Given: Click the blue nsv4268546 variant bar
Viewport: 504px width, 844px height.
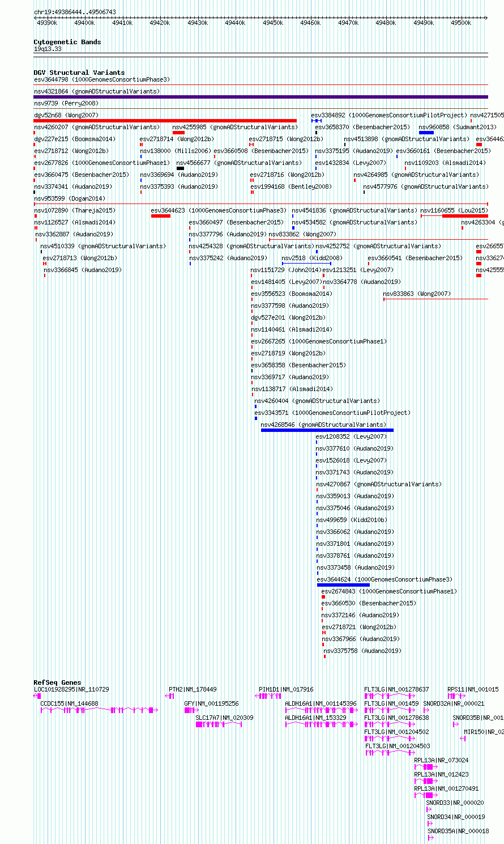Looking at the screenshot, I should tap(327, 430).
